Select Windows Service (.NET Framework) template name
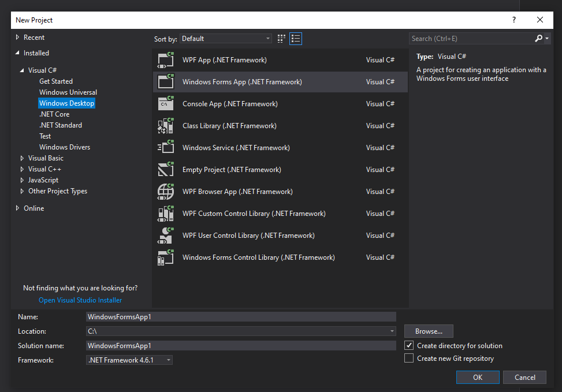This screenshot has height=392, width=562. pyautogui.click(x=236, y=148)
